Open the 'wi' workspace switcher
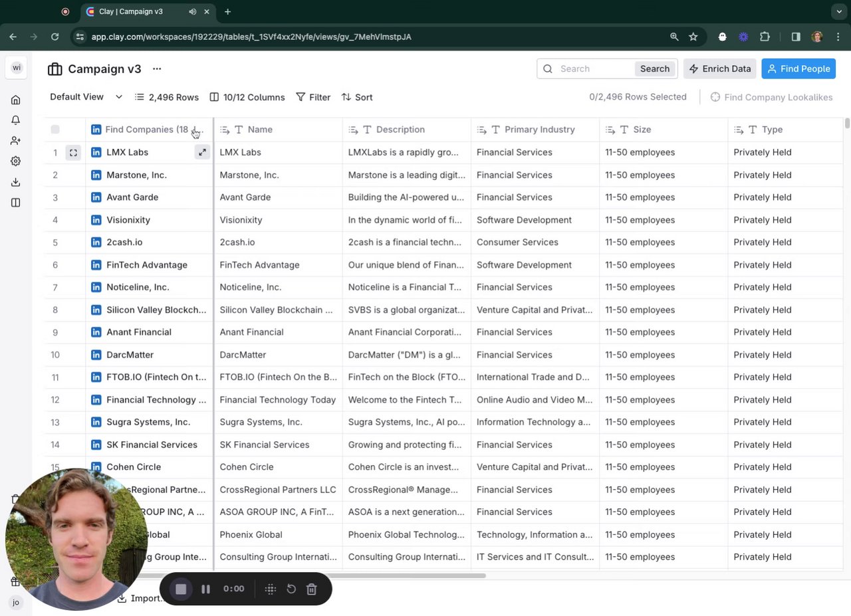851x616 pixels. (16, 68)
